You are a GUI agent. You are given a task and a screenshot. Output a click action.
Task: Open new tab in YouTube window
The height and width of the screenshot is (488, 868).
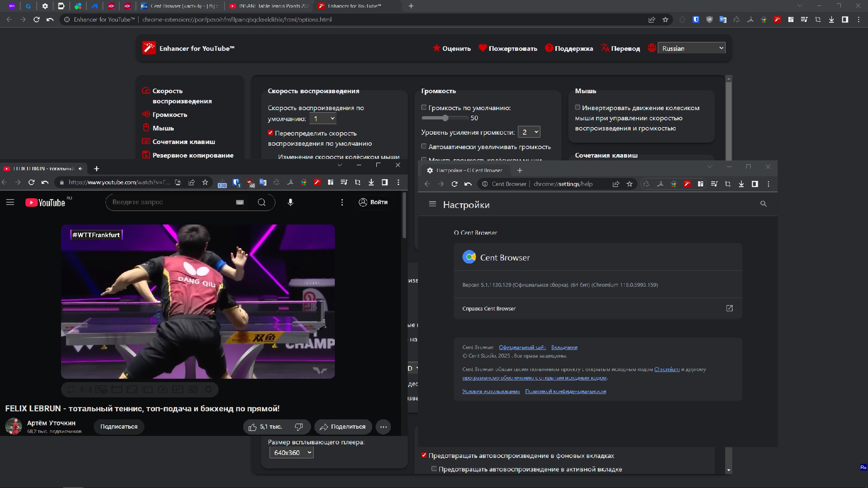pyautogui.click(x=97, y=169)
